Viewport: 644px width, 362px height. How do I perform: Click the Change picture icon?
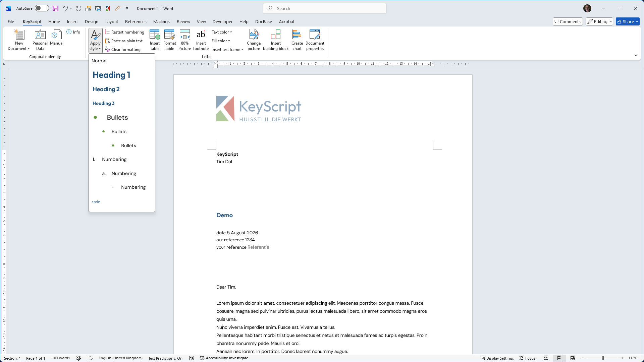click(x=254, y=40)
